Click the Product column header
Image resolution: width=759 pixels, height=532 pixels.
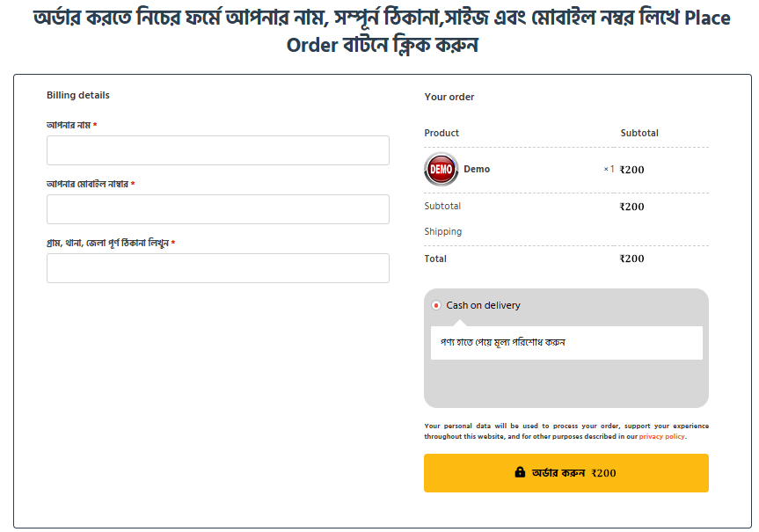[x=442, y=133]
